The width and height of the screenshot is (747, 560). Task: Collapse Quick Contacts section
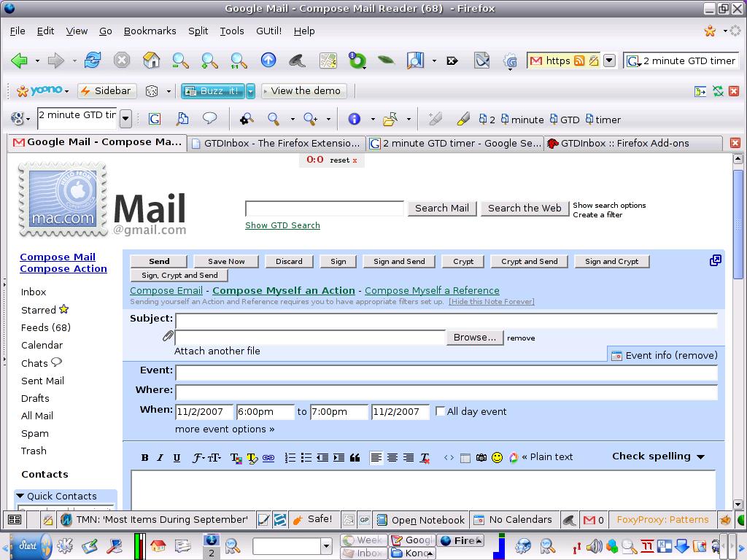tap(20, 496)
